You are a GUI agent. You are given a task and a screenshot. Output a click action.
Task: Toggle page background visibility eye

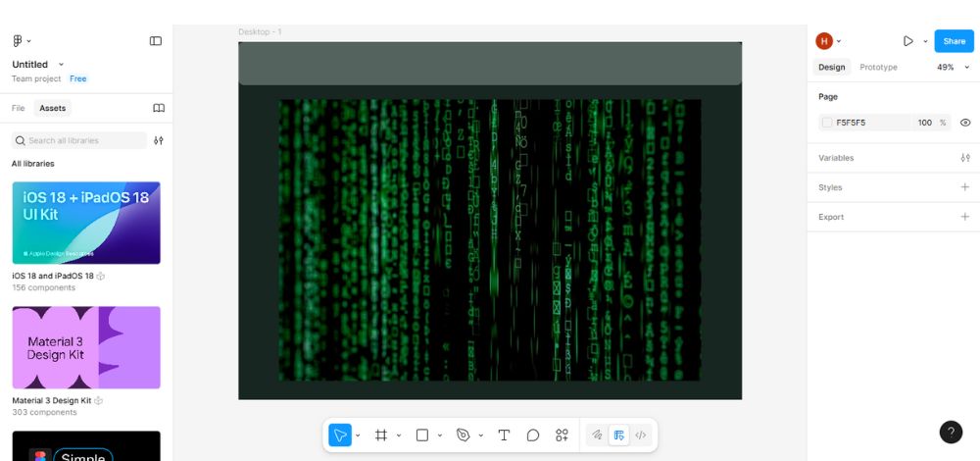(965, 123)
